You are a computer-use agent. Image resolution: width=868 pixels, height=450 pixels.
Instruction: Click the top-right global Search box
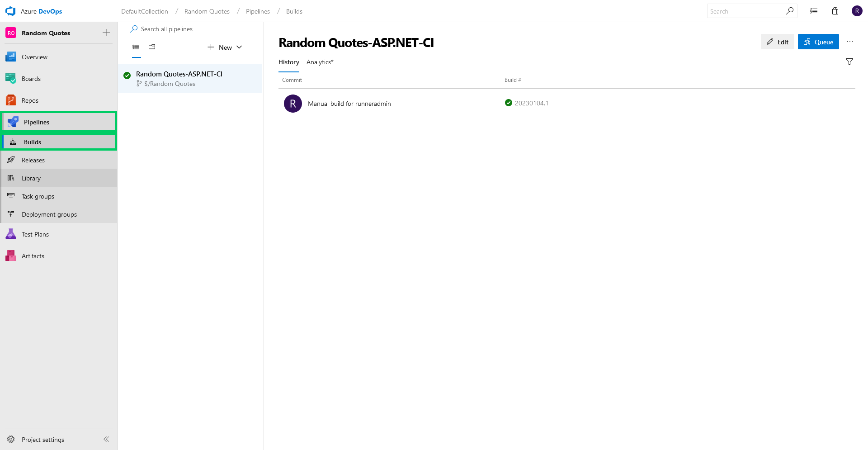746,11
